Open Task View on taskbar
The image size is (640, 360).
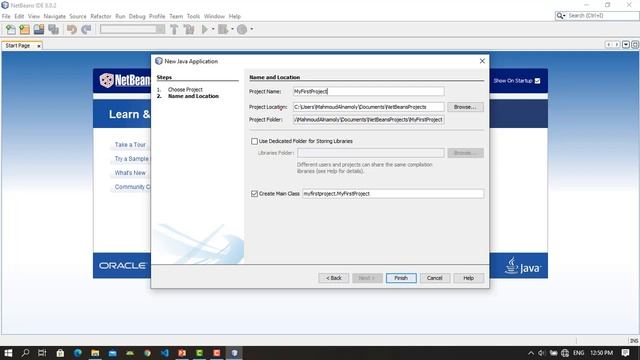42,353
